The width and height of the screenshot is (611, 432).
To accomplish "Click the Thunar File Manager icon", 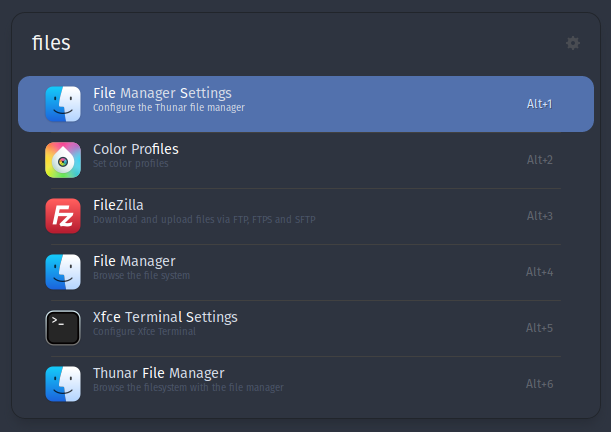I will coord(63,384).
